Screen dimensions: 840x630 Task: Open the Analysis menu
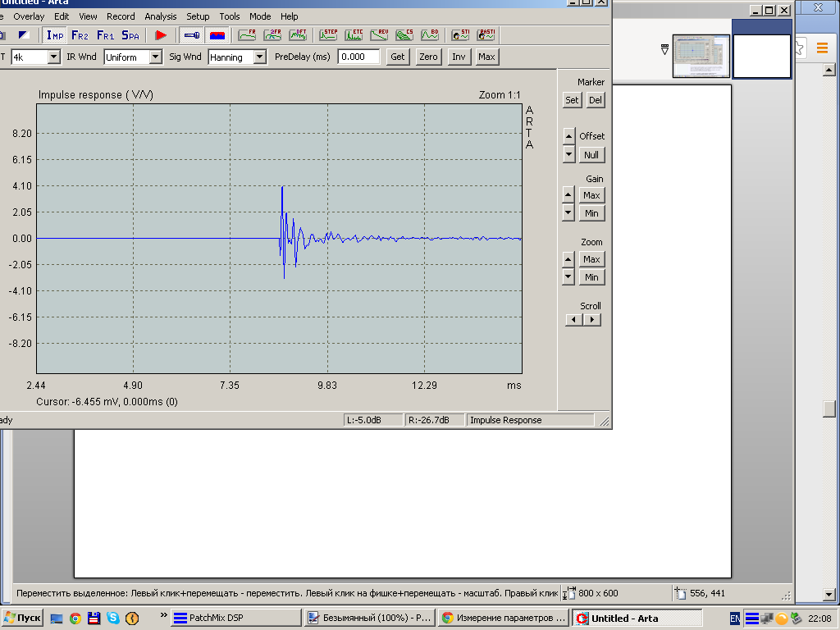[160, 16]
